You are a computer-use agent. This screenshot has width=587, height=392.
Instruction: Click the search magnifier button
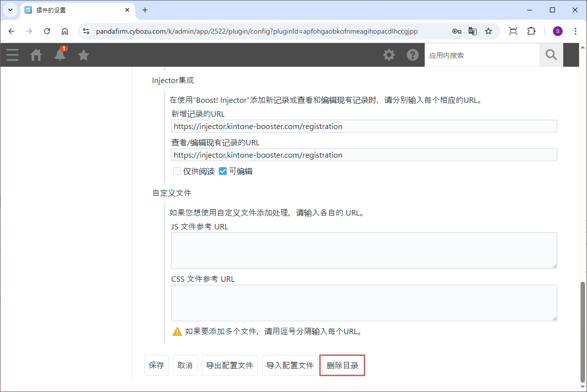click(551, 55)
